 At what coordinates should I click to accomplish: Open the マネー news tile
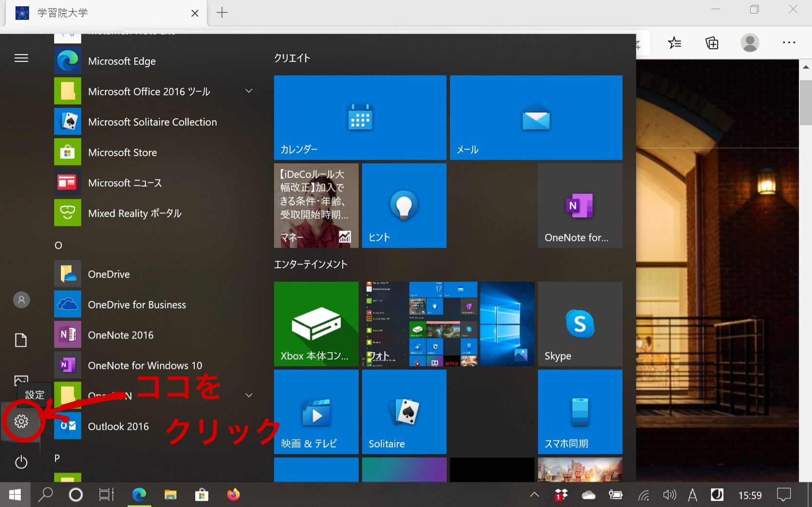click(316, 205)
